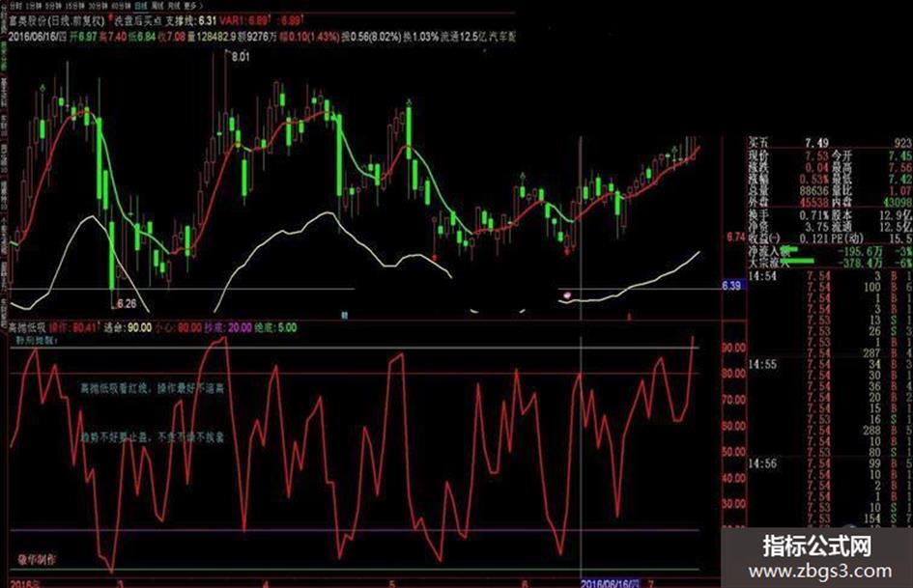
Task: Click the PE(动) 15.5 value
Action: [871, 238]
